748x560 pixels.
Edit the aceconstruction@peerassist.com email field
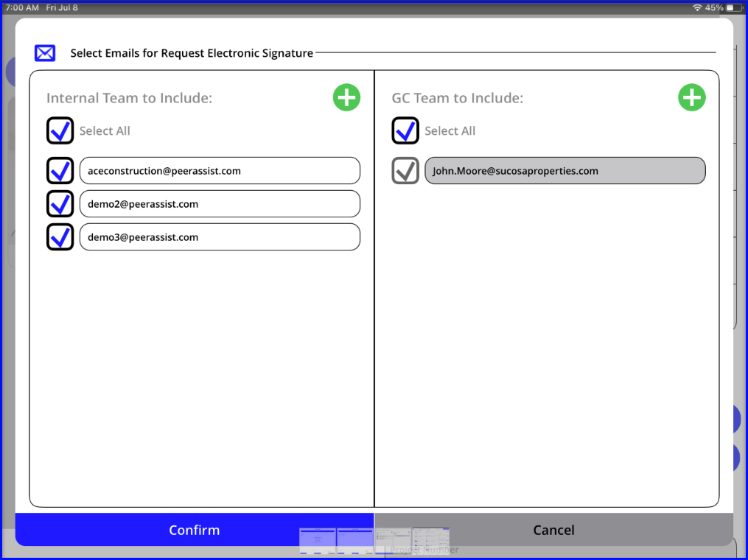[220, 171]
